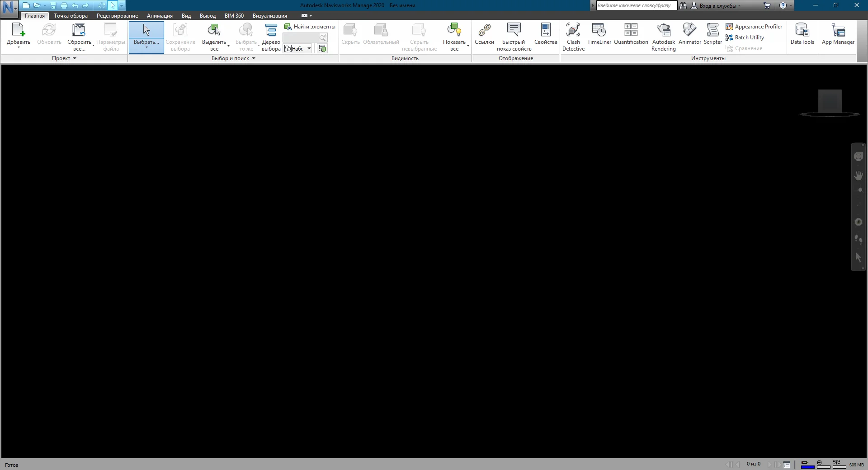
Task: Click the ViewCube in the viewport
Action: [830, 102]
